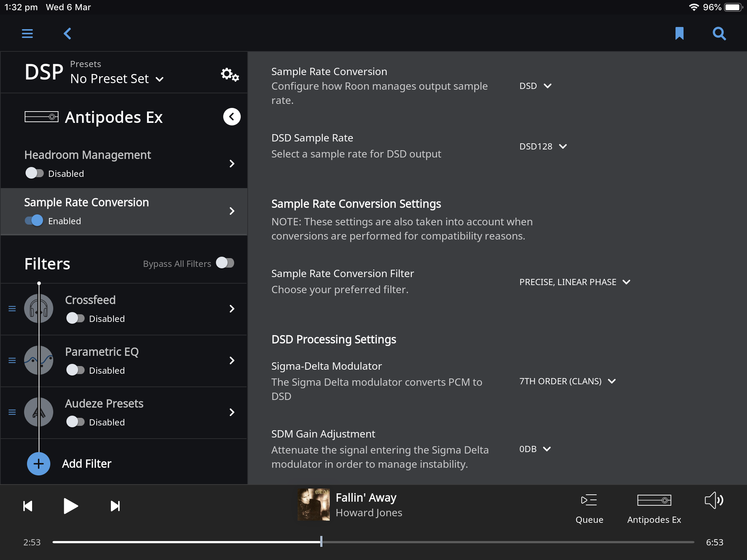Click the Antipodes Ex device icon in DSP panel
747x560 pixels.
pos(41,117)
